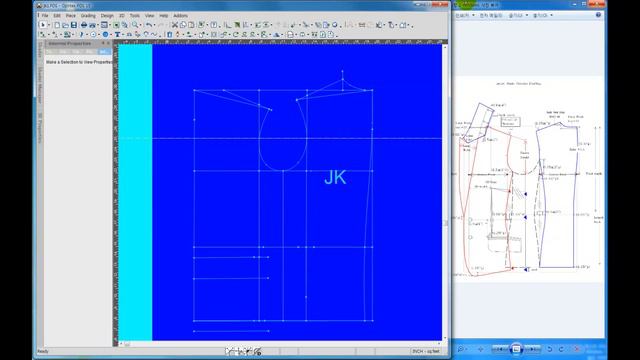
Task: Activate the magnifier zoom tool
Action: [135, 25]
